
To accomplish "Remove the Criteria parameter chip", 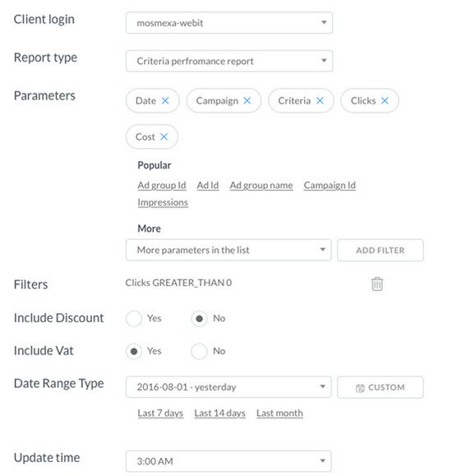I will coord(320,100).
